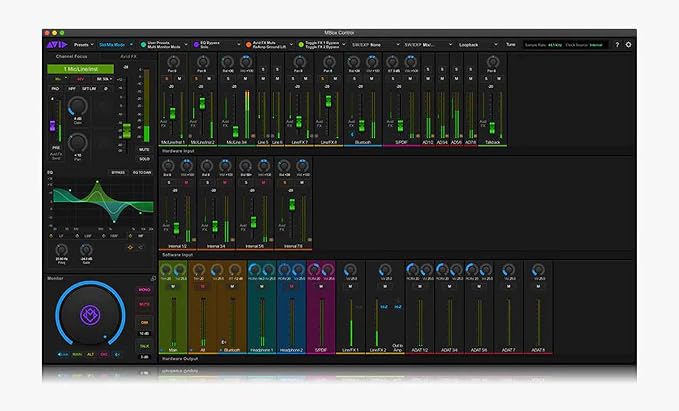Click the Bluetooth icon on Bluetooth input strip
This screenshot has width=679, height=411.
(352, 135)
